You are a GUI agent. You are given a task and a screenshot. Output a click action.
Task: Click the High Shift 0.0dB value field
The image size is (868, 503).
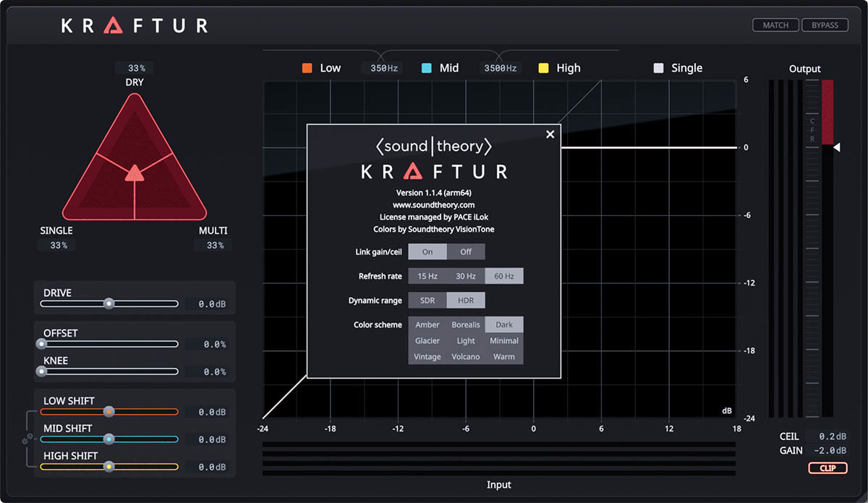pyautogui.click(x=207, y=468)
